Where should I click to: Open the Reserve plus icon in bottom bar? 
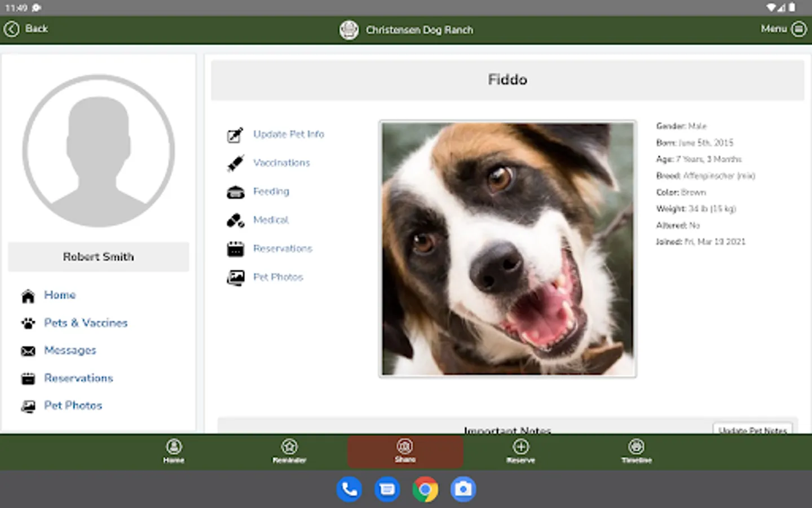pyautogui.click(x=520, y=447)
